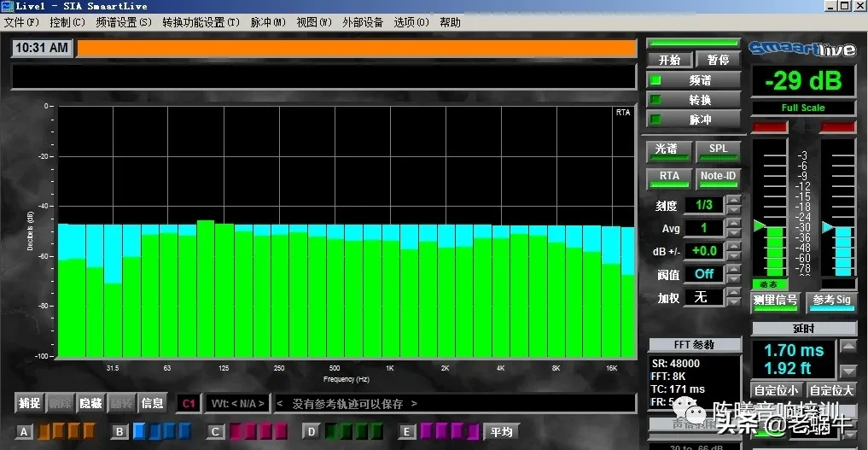868x450 pixels.
Task: Select the first crimson C trace slot
Action: [236, 431]
